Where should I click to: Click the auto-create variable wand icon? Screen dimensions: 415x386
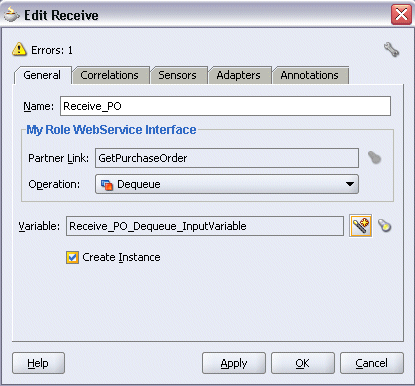click(x=360, y=226)
